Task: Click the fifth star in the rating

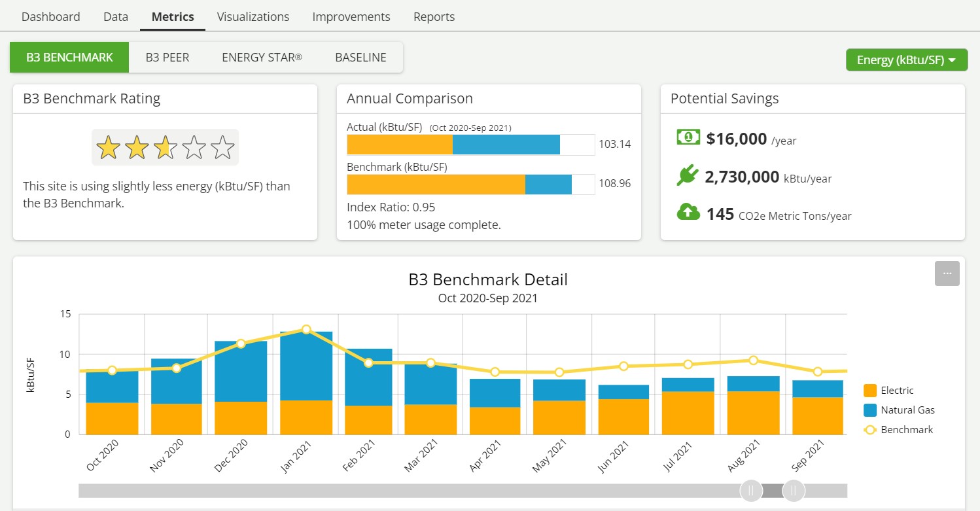Action: [x=221, y=147]
